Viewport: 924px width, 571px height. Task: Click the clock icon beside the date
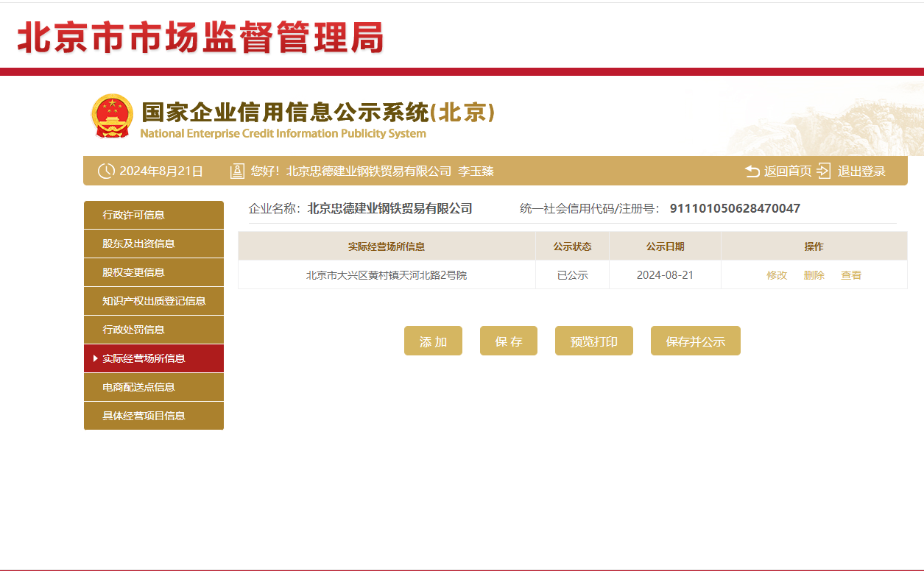(x=106, y=171)
